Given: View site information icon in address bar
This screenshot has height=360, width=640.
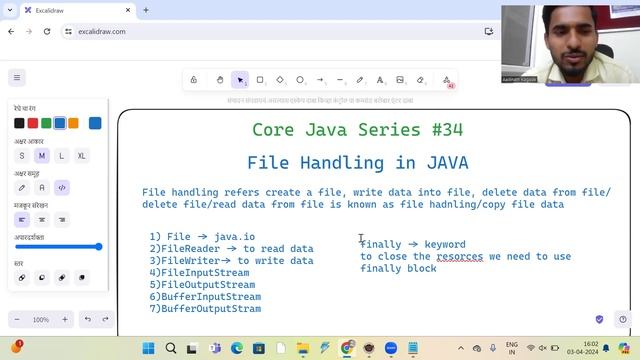Looking at the screenshot, I should [x=68, y=31].
